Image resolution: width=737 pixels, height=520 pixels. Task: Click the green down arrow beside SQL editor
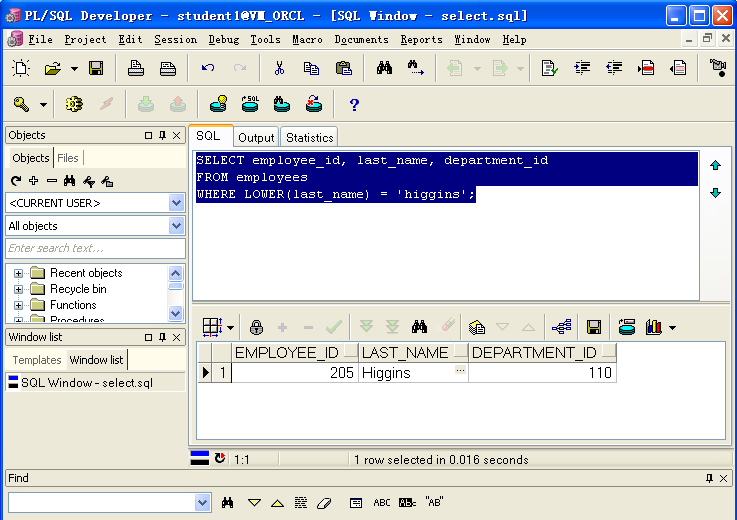(715, 193)
